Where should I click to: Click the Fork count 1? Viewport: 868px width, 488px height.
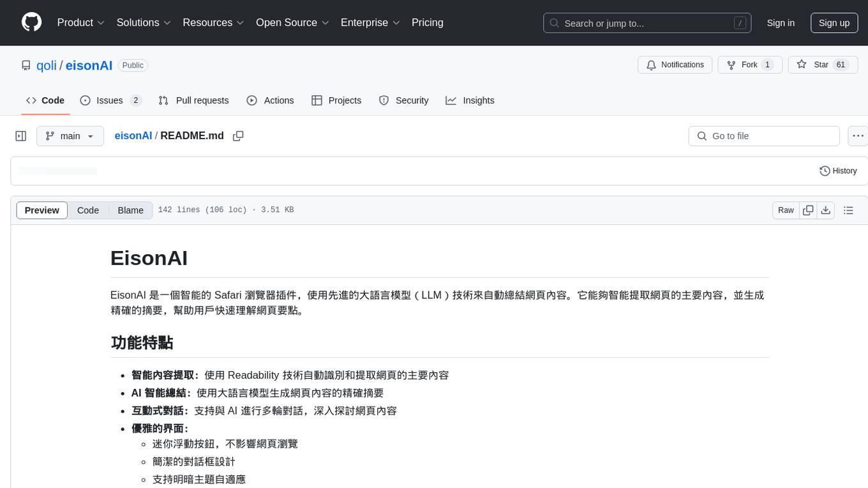pyautogui.click(x=767, y=65)
